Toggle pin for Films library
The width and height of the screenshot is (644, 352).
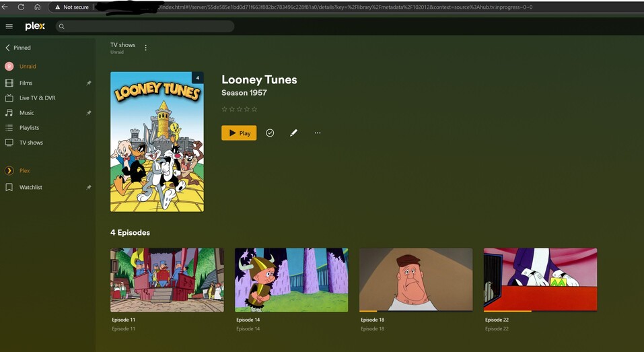pos(88,83)
